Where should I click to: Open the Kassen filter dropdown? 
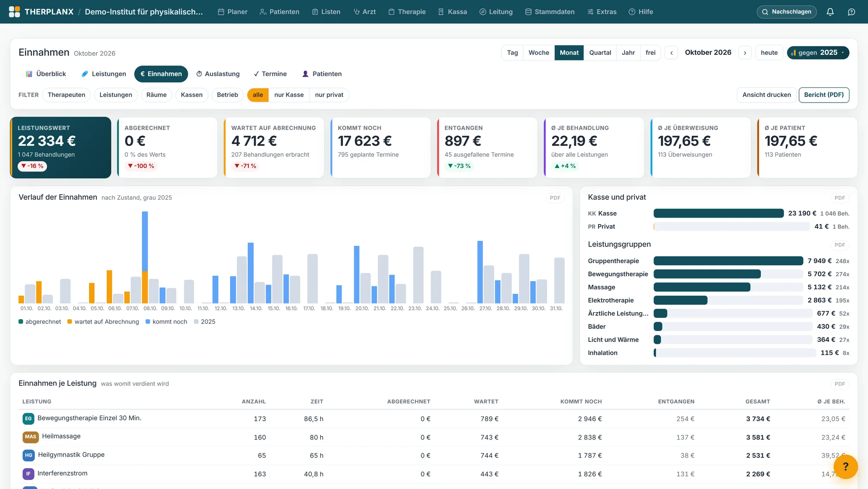[x=191, y=95]
